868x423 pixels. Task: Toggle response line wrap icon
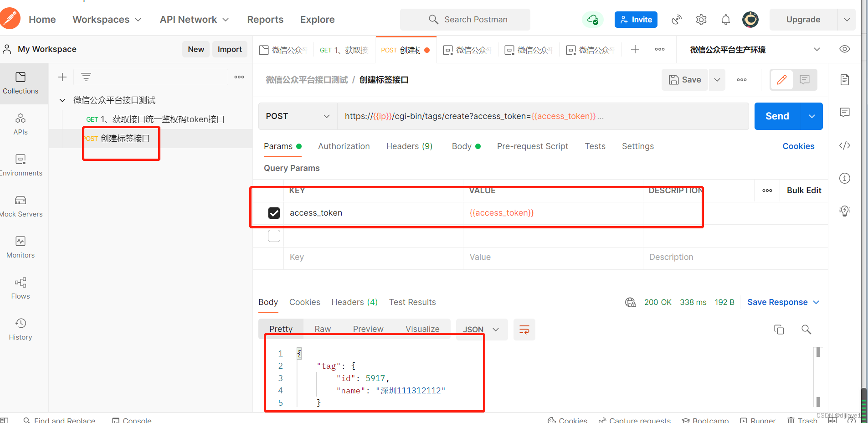click(524, 330)
